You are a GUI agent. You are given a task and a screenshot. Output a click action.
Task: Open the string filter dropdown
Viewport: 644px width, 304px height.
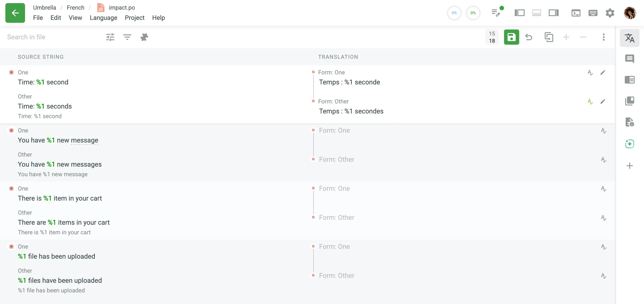click(x=127, y=37)
